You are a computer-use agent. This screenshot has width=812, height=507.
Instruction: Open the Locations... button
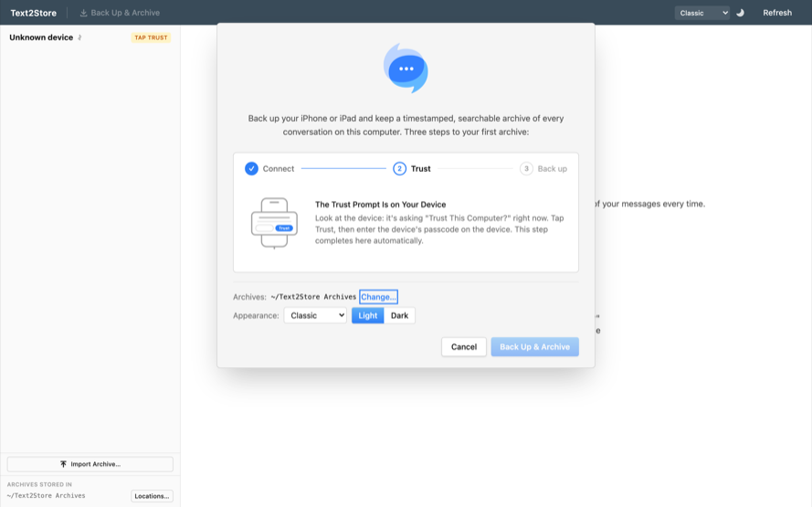[152, 496]
